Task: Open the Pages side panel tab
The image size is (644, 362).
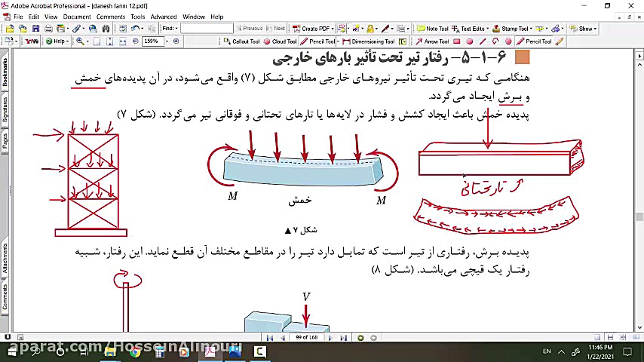Action: click(5, 141)
